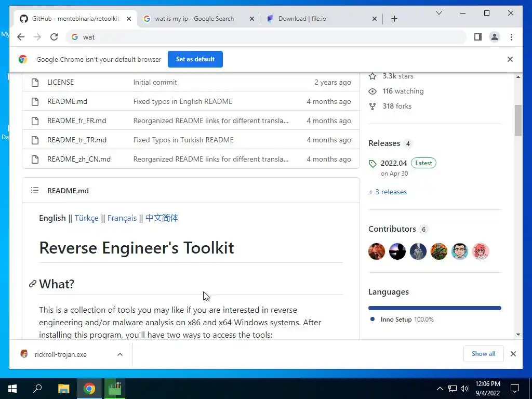This screenshot has width=532, height=399.
Task: Switch to the GitHub retoolkit tab
Action: [x=76, y=19]
